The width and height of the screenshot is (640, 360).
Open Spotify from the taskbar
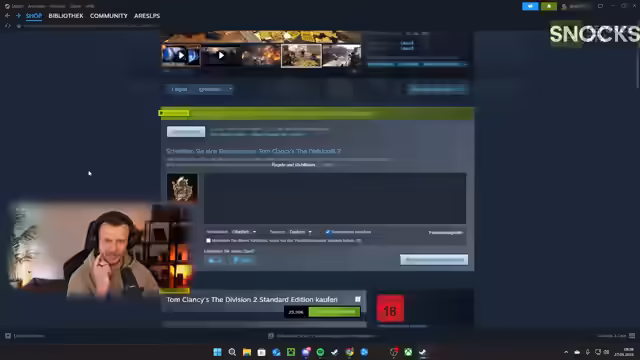(320, 352)
